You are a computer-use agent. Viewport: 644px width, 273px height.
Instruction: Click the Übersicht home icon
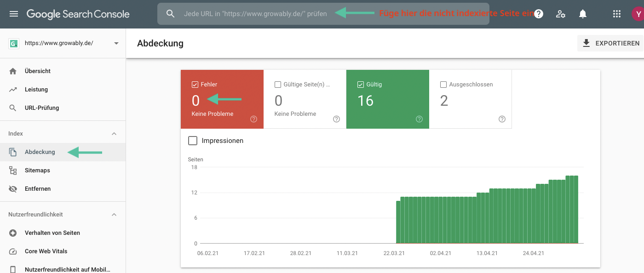13,71
